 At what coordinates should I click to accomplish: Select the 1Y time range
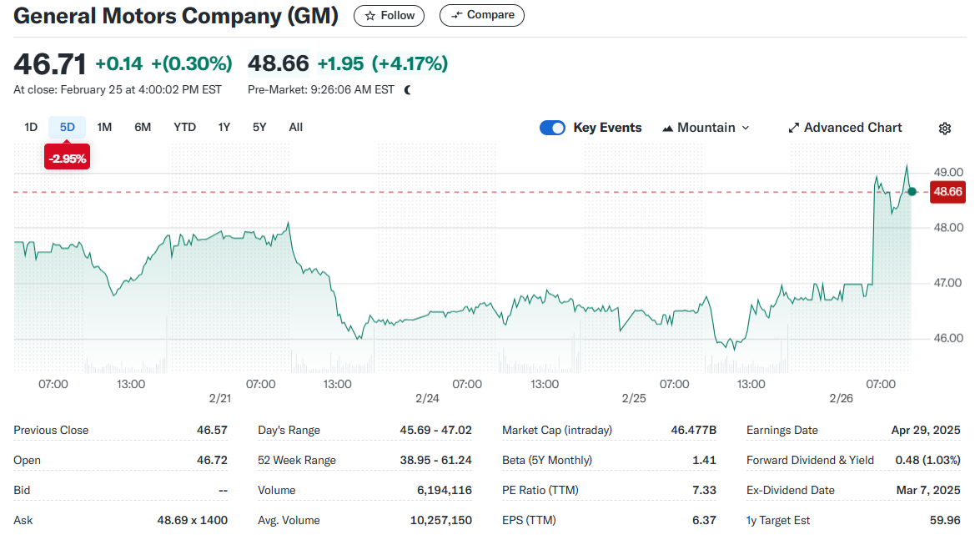pyautogui.click(x=224, y=128)
